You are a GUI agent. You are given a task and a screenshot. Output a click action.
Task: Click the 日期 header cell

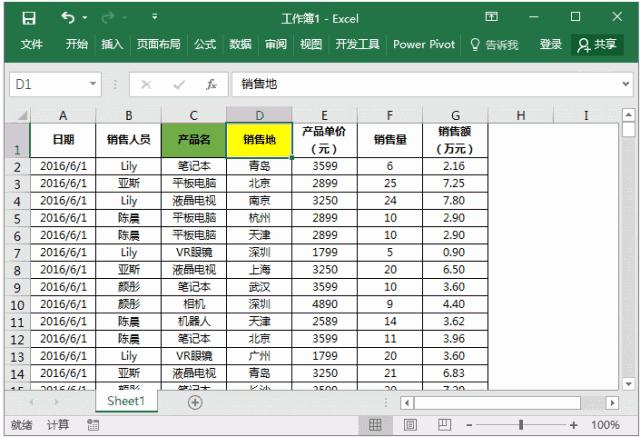(63, 140)
